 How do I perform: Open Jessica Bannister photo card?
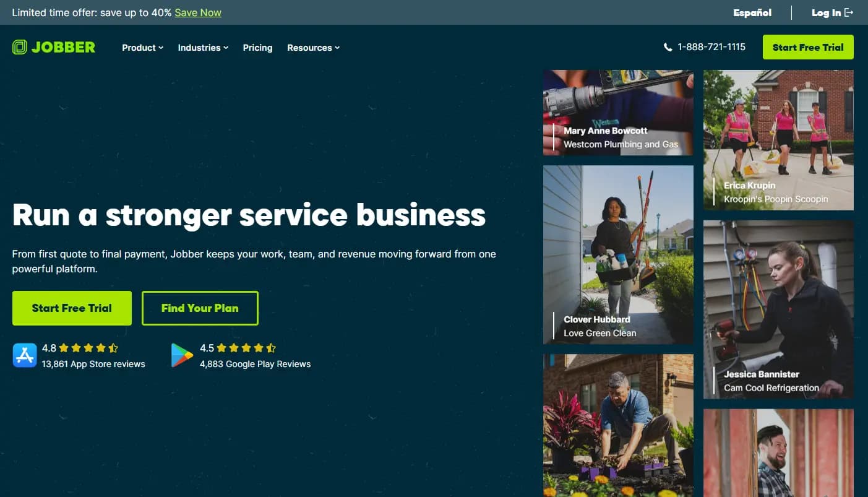[778, 309]
